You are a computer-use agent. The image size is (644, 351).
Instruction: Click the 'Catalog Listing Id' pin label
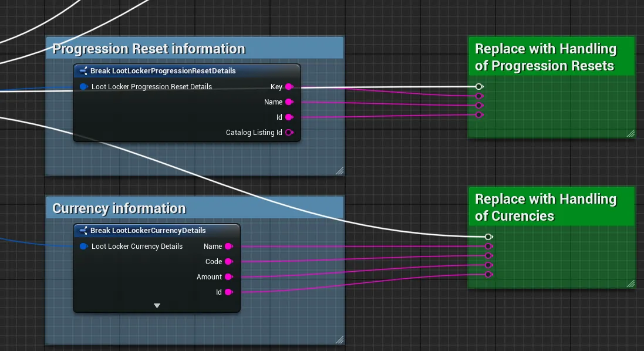[x=254, y=132]
